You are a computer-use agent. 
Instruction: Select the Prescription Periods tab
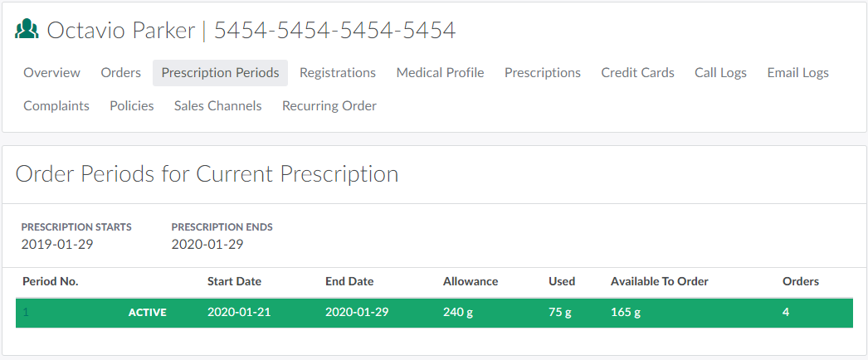(x=220, y=73)
